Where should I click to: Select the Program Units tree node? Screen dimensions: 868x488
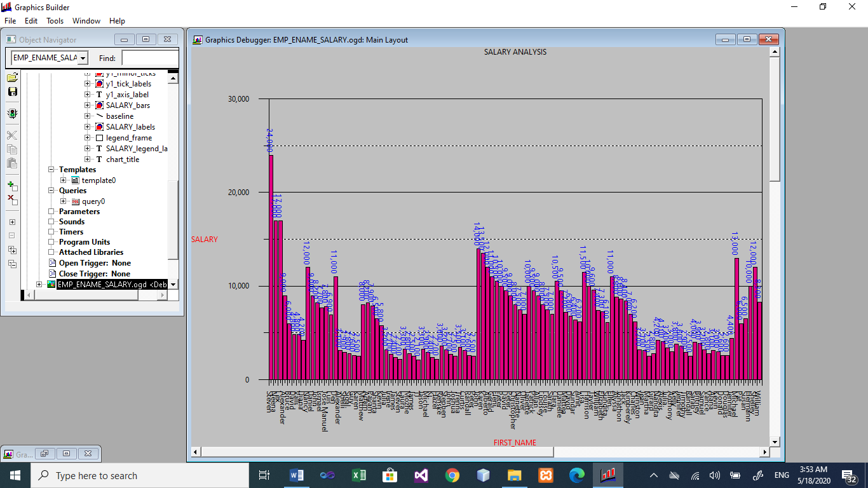tap(85, 242)
